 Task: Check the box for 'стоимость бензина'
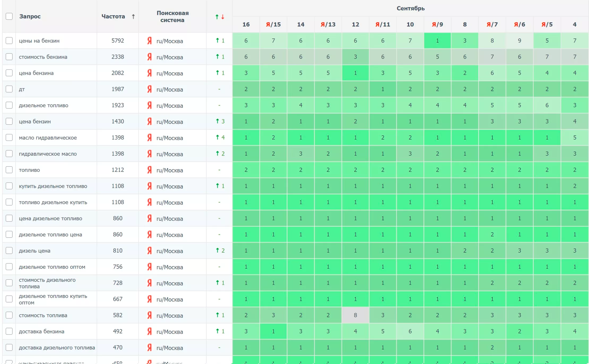click(9, 57)
